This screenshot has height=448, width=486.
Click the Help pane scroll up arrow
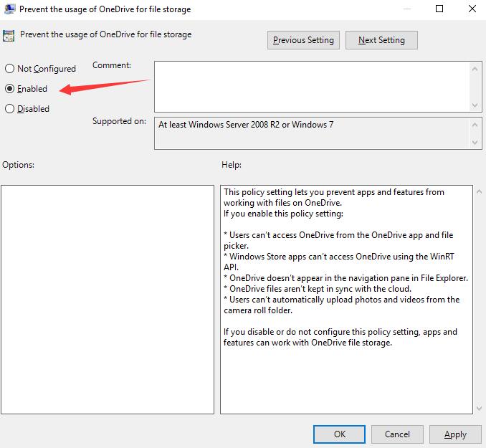pos(479,192)
